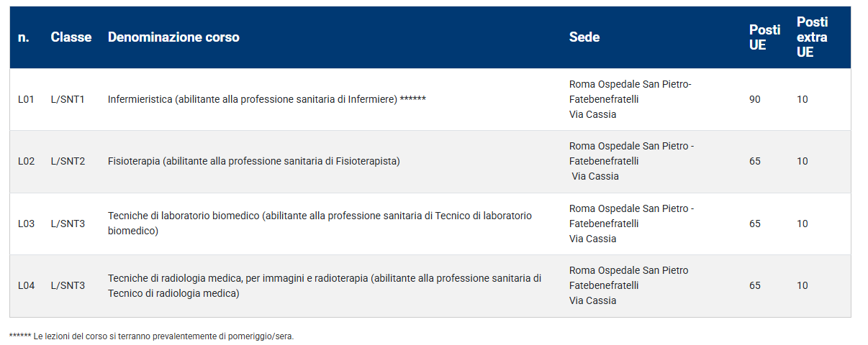
Task: Click the L04 row number cell
Action: point(26,285)
